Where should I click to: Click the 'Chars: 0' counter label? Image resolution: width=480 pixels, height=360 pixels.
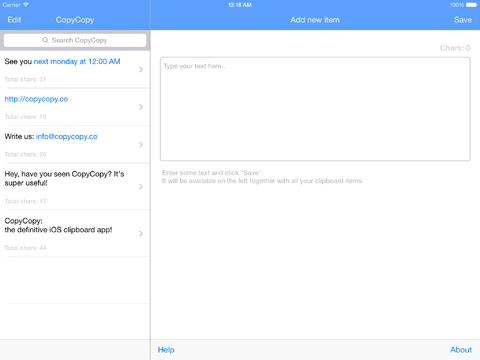pos(455,48)
